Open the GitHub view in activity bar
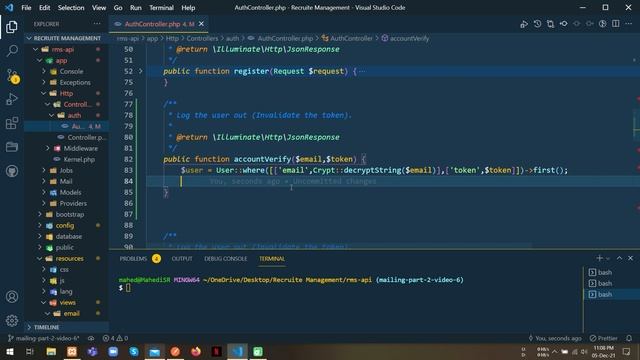Image resolution: width=640 pixels, height=360 pixels. 12,171
